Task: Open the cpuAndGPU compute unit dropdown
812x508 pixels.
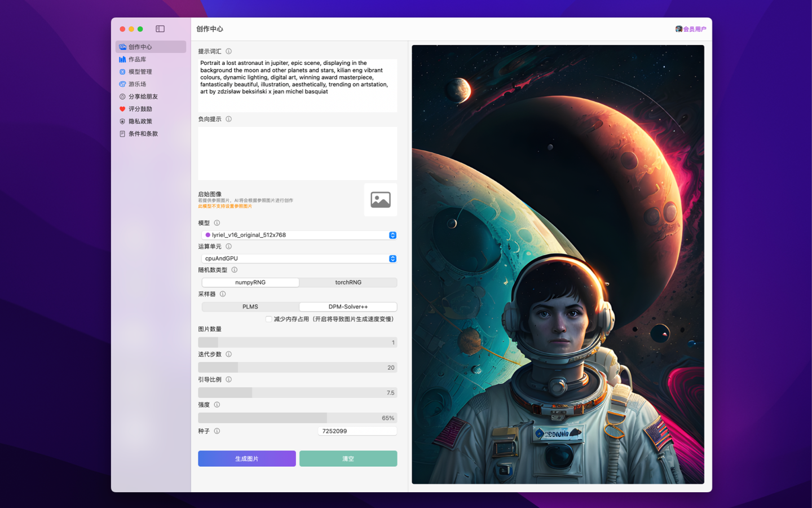Action: [x=299, y=259]
